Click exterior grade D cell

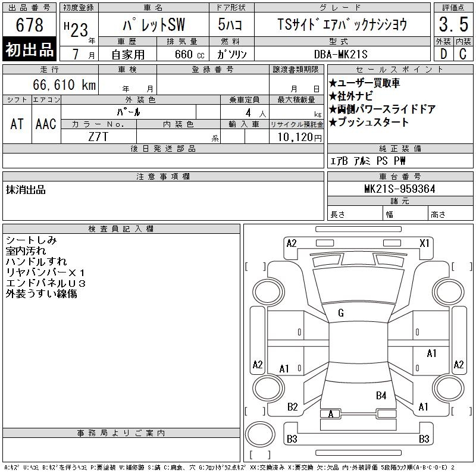(443, 53)
